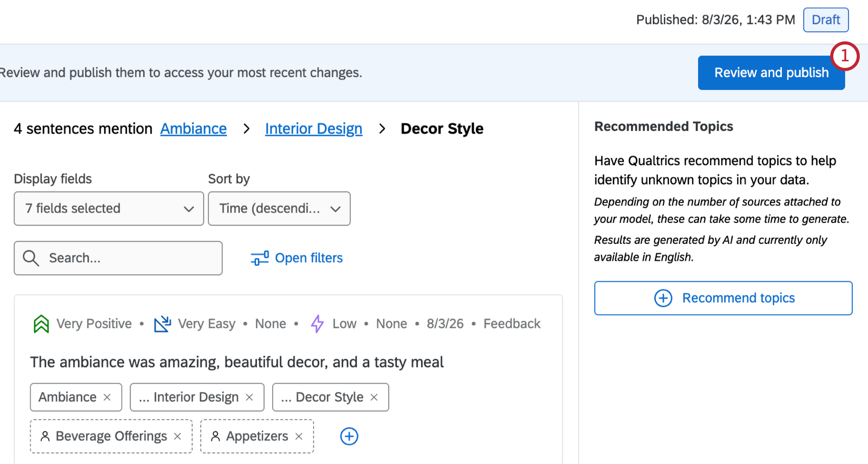Click the Recommended Topics heading
The width and height of the screenshot is (868, 464).
pyautogui.click(x=664, y=126)
